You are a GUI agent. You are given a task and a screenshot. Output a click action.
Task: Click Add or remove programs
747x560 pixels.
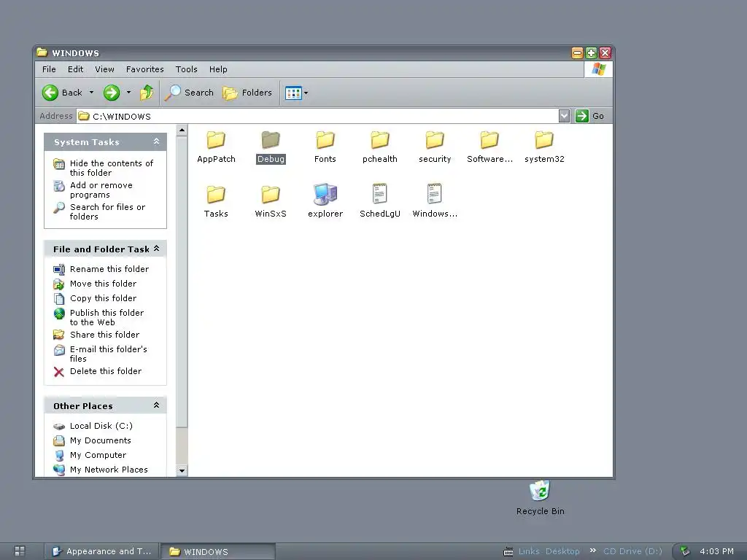pyautogui.click(x=93, y=190)
